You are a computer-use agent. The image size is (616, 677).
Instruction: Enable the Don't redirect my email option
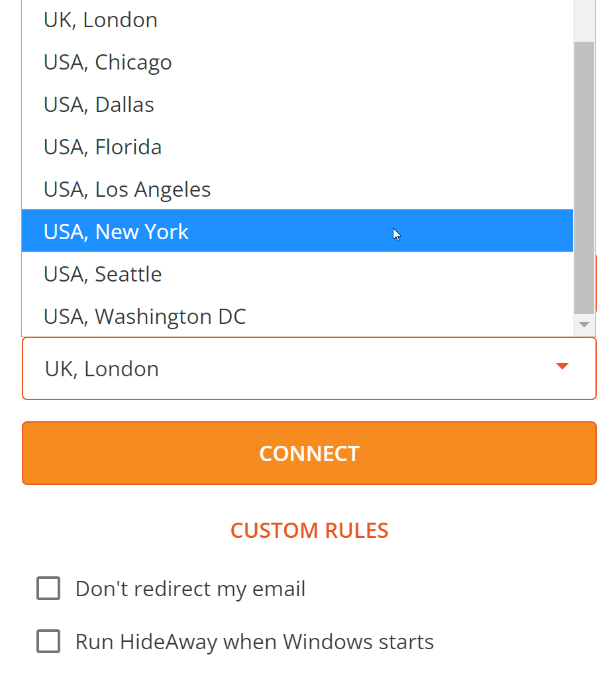point(48,588)
